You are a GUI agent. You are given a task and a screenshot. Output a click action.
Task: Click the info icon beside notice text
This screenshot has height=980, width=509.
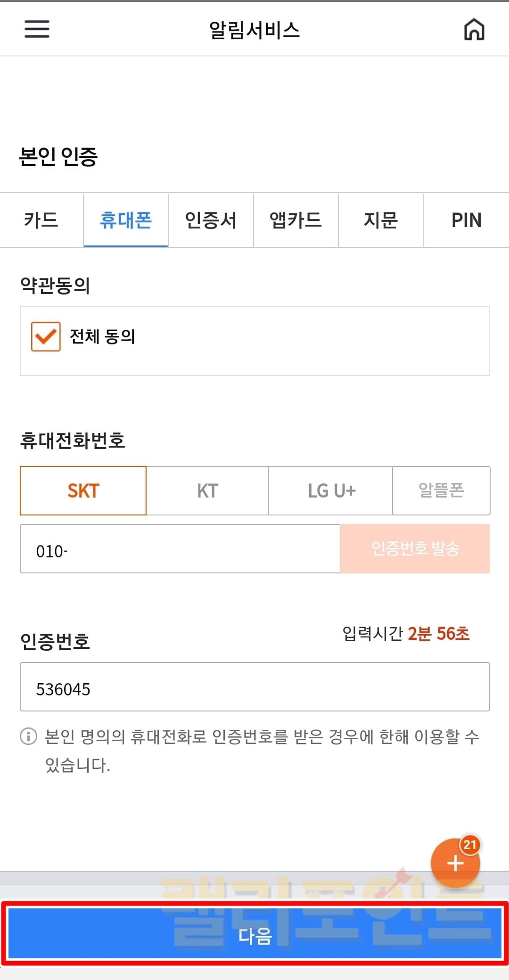pyautogui.click(x=28, y=736)
